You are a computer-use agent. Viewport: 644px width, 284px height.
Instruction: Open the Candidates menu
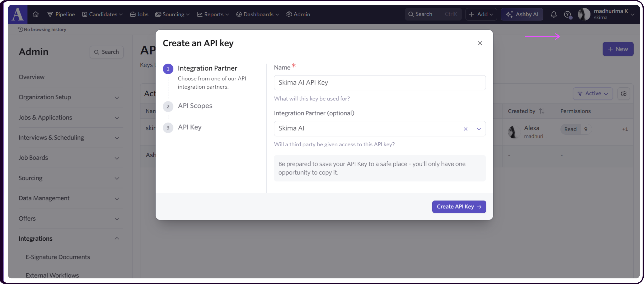point(103,14)
